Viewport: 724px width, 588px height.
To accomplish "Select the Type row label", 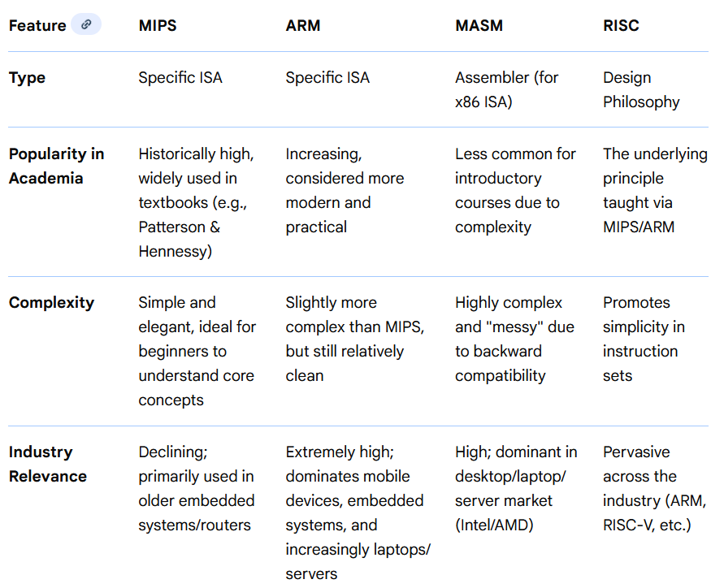I will [28, 78].
